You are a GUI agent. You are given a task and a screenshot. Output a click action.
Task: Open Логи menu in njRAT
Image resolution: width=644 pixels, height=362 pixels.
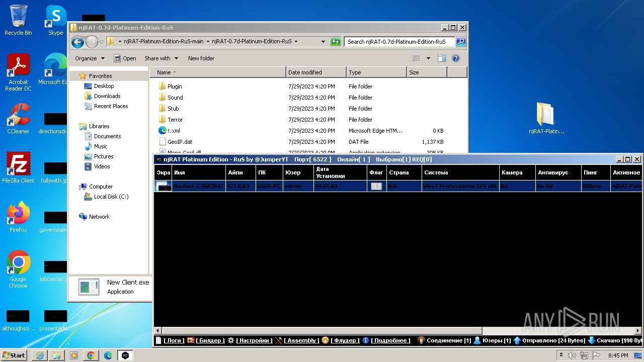click(x=174, y=340)
